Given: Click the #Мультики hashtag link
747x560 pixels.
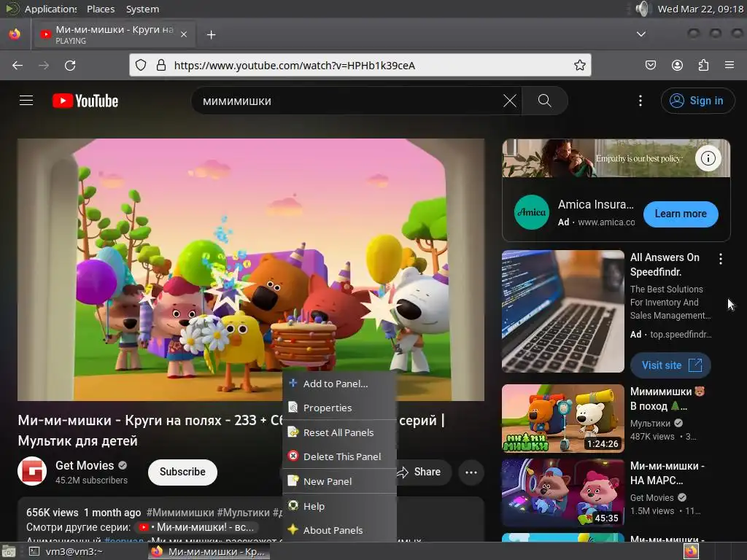Looking at the screenshot, I should [x=243, y=513].
